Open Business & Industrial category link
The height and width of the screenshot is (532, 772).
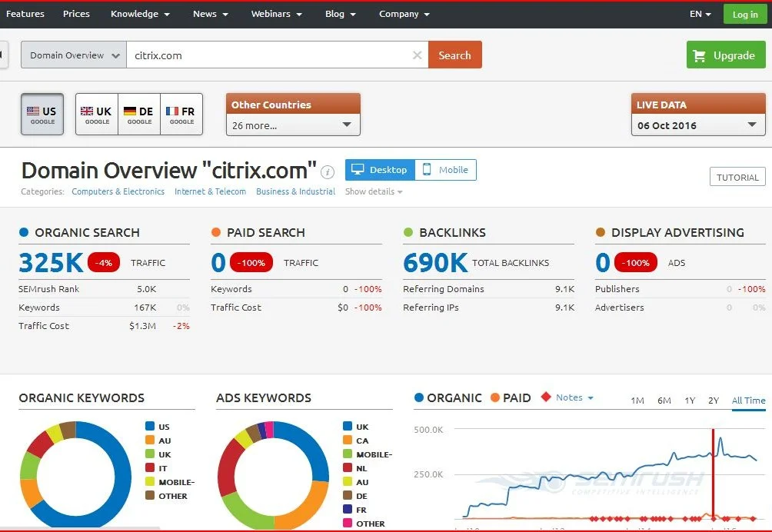[x=295, y=191]
